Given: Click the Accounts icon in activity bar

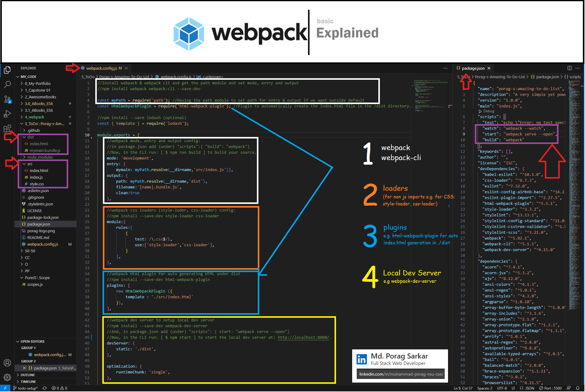Looking at the screenshot, I should point(7,363).
